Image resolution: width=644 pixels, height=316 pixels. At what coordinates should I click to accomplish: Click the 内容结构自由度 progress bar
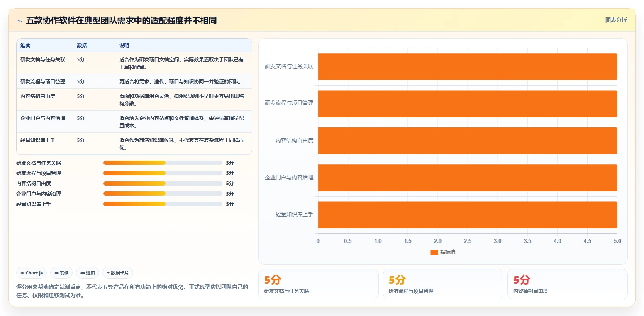(x=163, y=184)
